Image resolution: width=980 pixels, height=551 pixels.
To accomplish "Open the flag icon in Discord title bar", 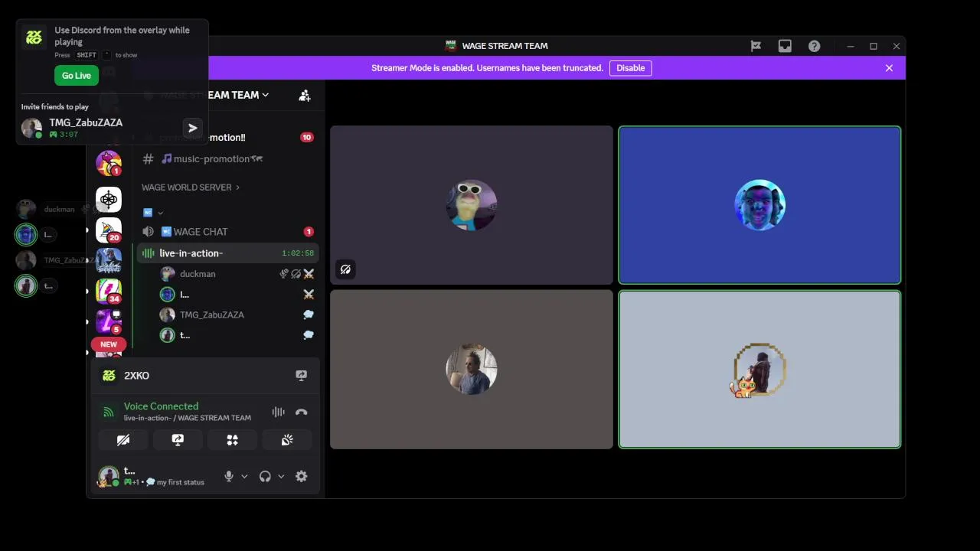I will coord(756,46).
